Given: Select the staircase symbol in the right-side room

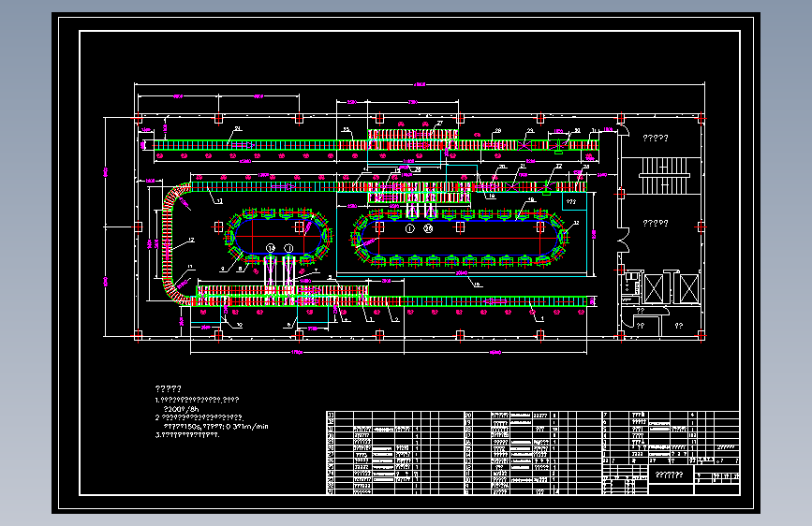Looking at the screenshot, I should point(664,176).
